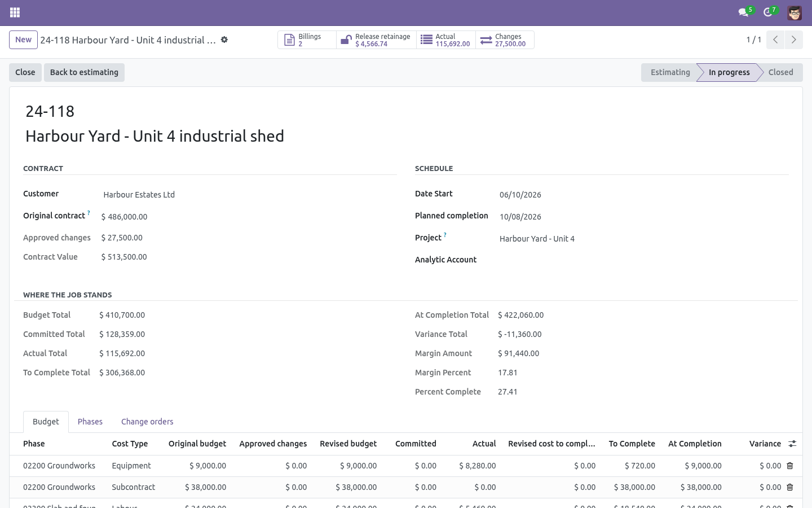
Task: Open the user avatar menu
Action: (795, 12)
